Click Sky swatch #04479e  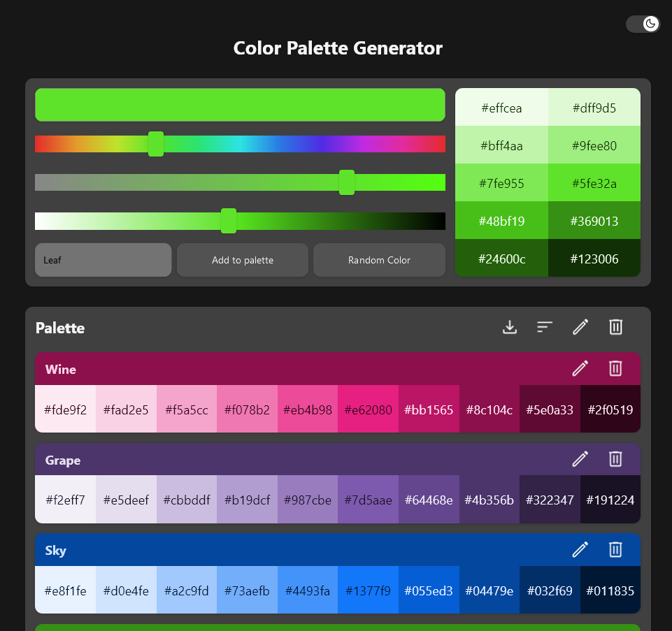489,590
